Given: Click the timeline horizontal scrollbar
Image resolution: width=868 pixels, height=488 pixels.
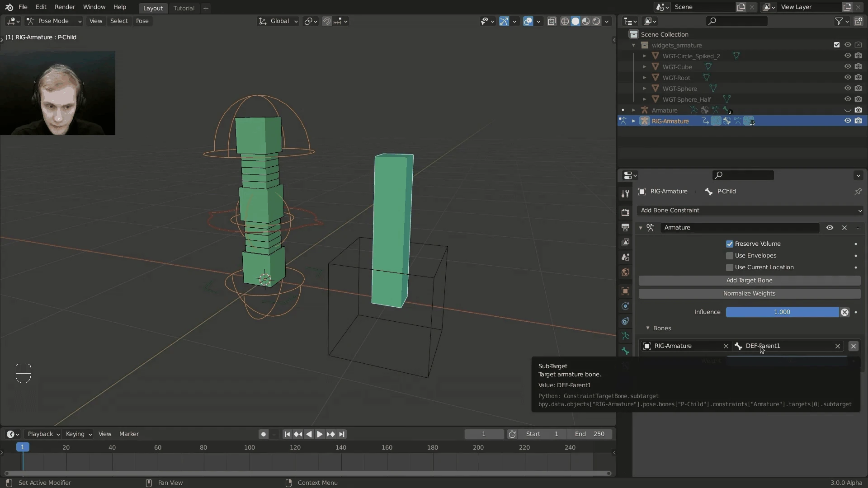Looking at the screenshot, I should coord(307,474).
